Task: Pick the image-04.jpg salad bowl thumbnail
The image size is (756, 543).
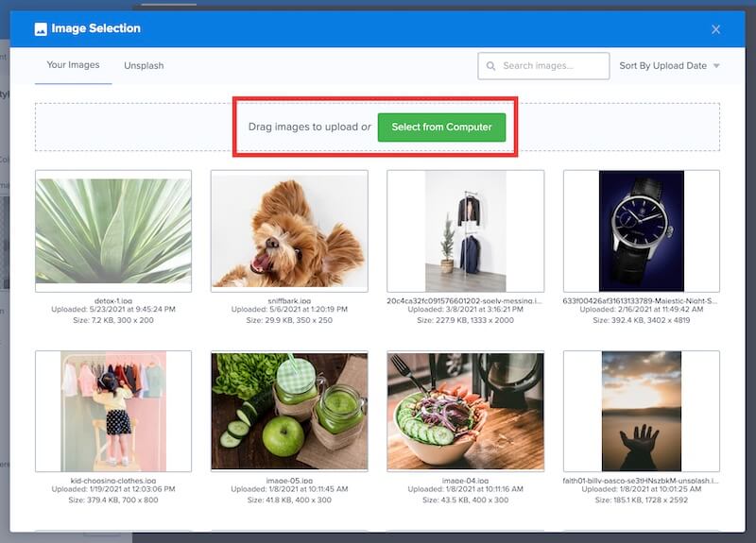Action: (465, 411)
